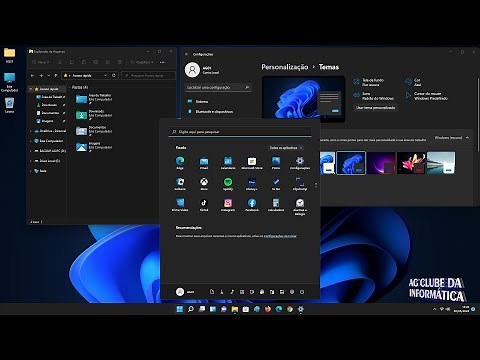The image size is (480, 360).
Task: Open the Novo menu in File Explorer
Action: click(x=41, y=62)
